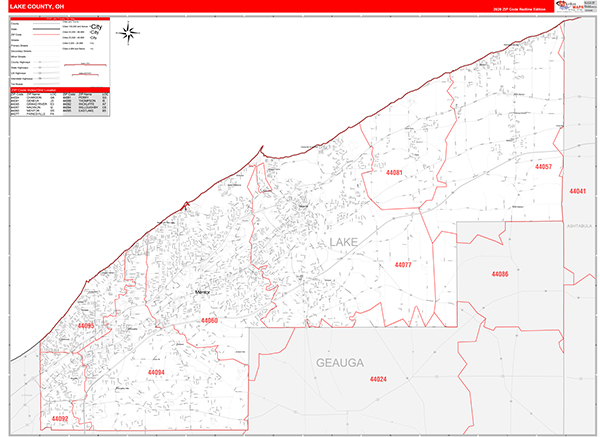600x437 pixels.
Task: Click ZIP code label 44077
Action: coord(403,265)
